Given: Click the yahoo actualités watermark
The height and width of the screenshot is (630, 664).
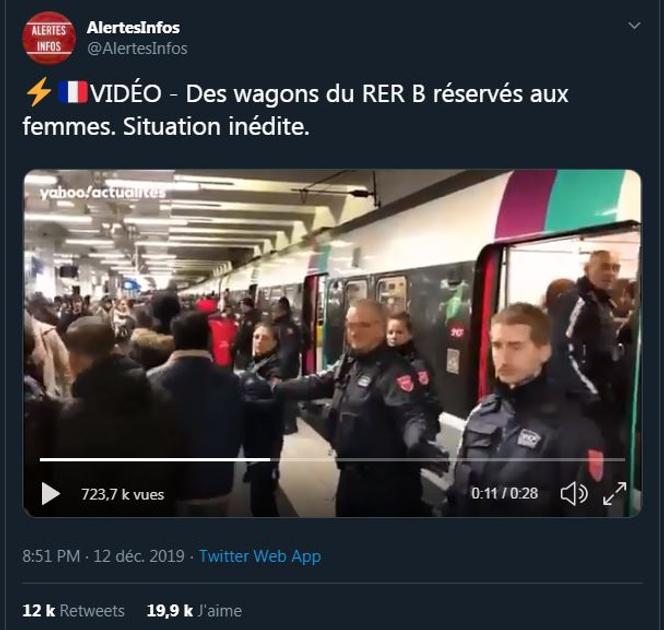Looking at the screenshot, I should (x=102, y=193).
